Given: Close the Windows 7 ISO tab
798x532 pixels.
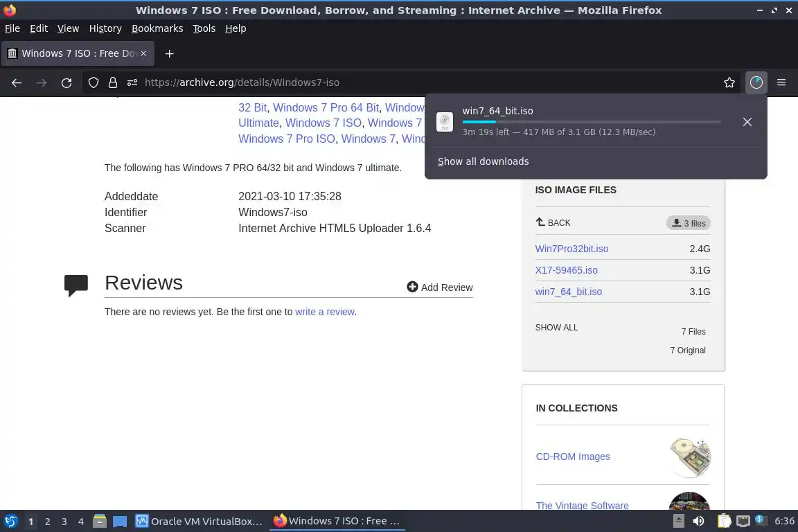Looking at the screenshot, I should click(143, 53).
